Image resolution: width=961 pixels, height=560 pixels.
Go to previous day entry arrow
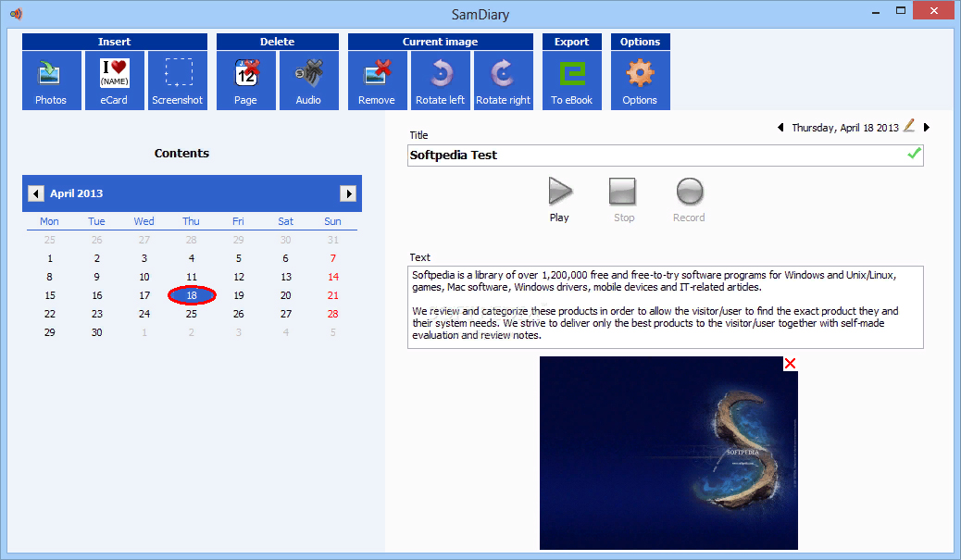coord(780,128)
